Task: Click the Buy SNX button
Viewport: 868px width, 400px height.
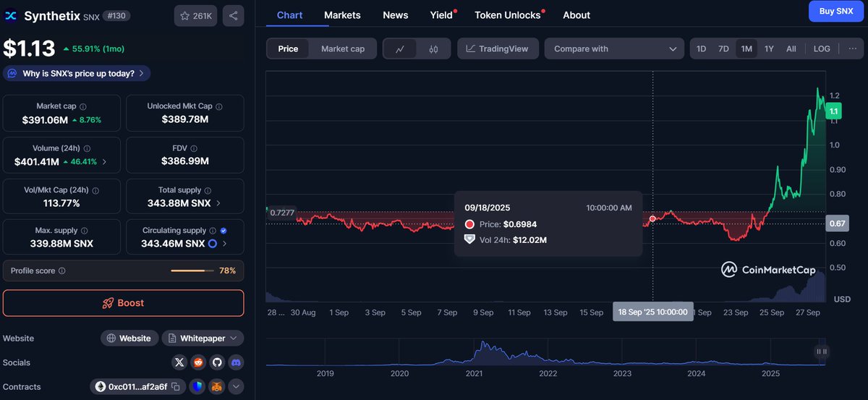Action: 835,12
